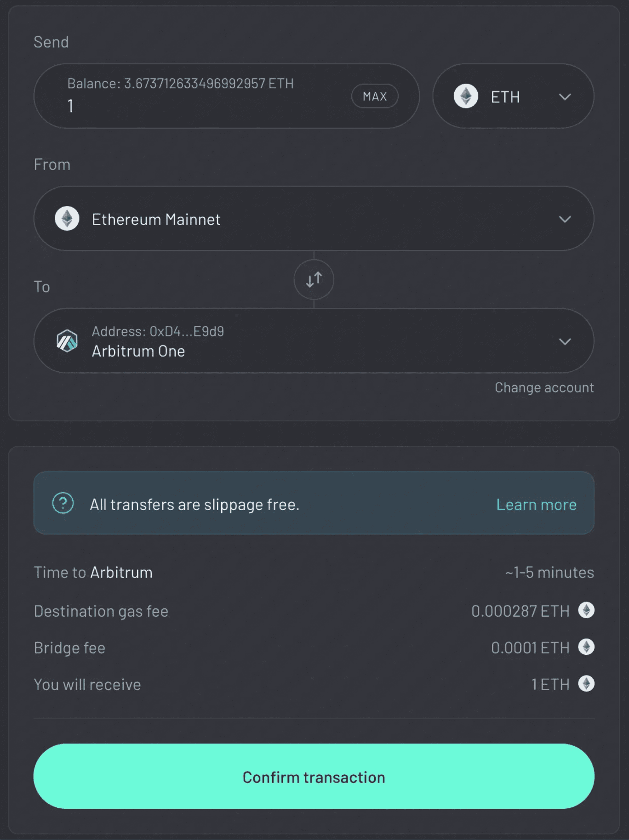
Task: Click the address 0xD4...E9d9 text
Action: [158, 332]
